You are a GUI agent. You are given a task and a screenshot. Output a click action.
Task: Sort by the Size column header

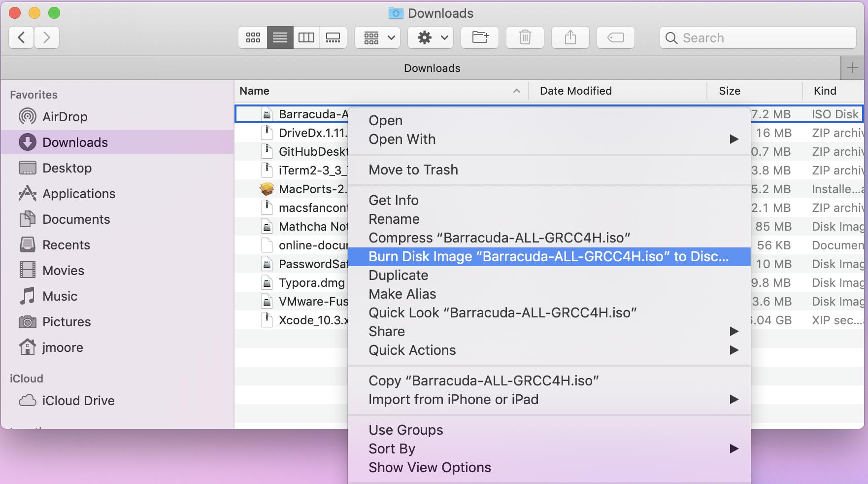755,91
